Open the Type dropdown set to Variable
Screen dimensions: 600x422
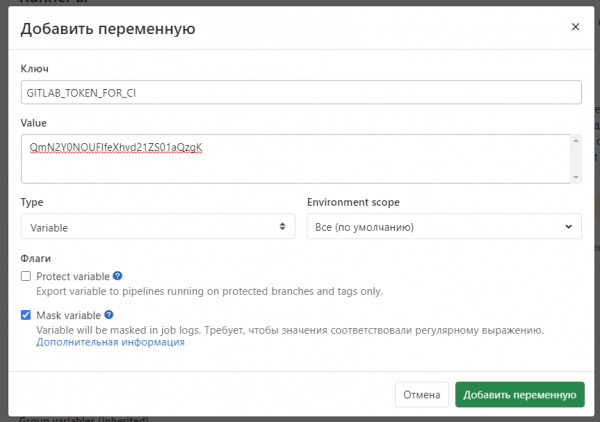click(x=157, y=227)
